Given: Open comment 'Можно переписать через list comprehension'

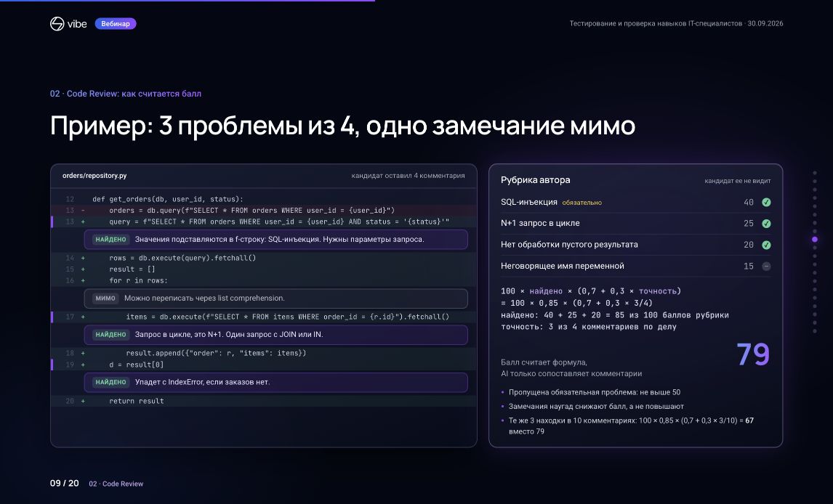Looking at the screenshot, I should (275, 298).
